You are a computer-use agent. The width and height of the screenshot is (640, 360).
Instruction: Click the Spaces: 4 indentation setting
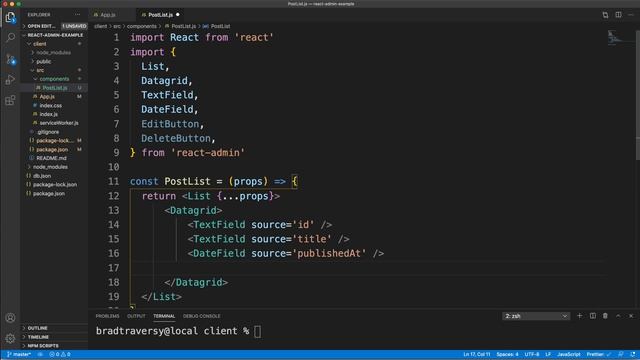click(507, 354)
